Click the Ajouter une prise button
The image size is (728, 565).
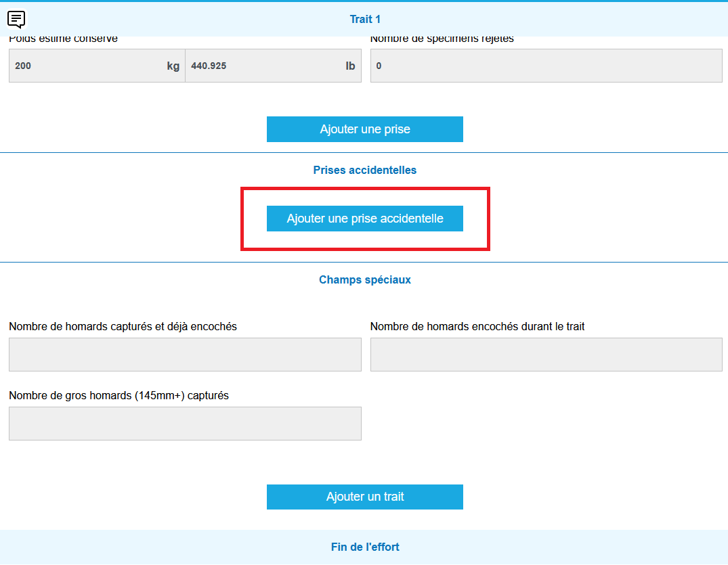pyautogui.click(x=364, y=129)
